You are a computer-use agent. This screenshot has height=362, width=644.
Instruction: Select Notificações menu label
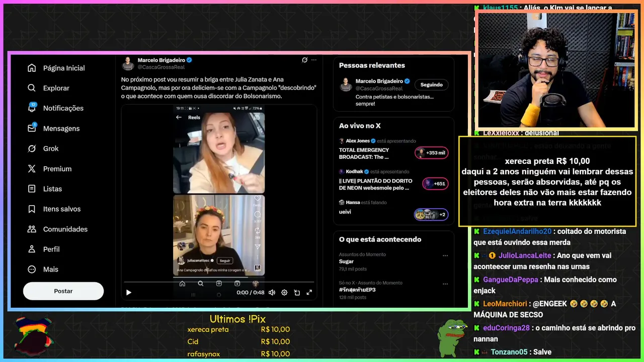click(x=63, y=108)
